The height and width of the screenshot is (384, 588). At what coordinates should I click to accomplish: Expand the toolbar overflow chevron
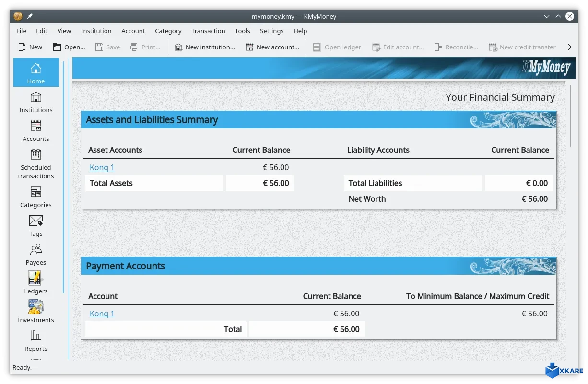(570, 47)
